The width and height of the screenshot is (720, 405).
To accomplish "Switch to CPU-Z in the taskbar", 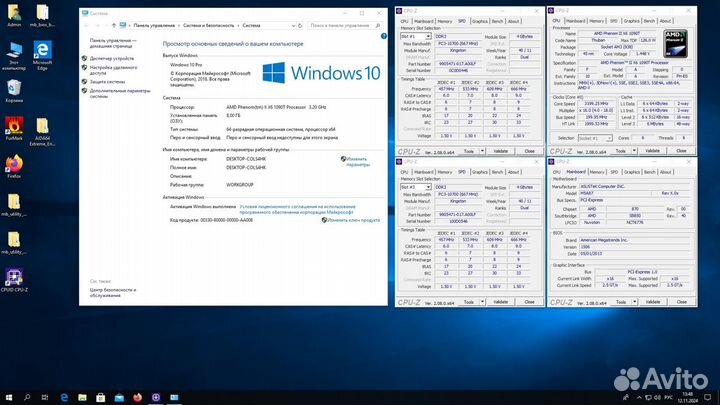I will pyautogui.click(x=156, y=397).
